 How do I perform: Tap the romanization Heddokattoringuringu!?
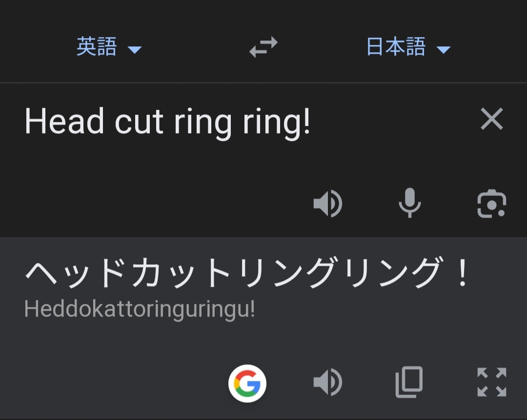[x=140, y=309]
